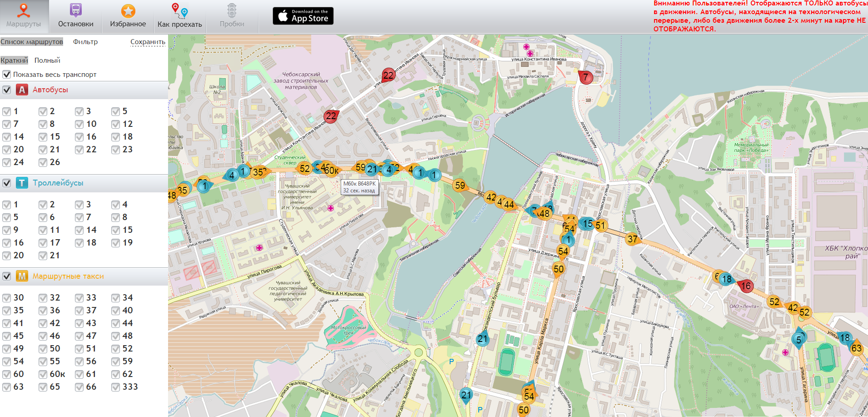Select the orange taxi 63 marker

[856, 348]
